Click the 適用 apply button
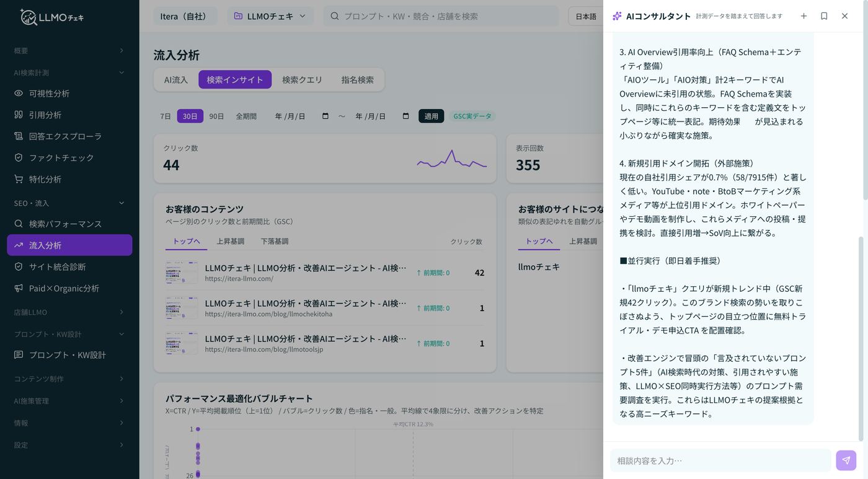Image resolution: width=868 pixels, height=479 pixels. [432, 116]
